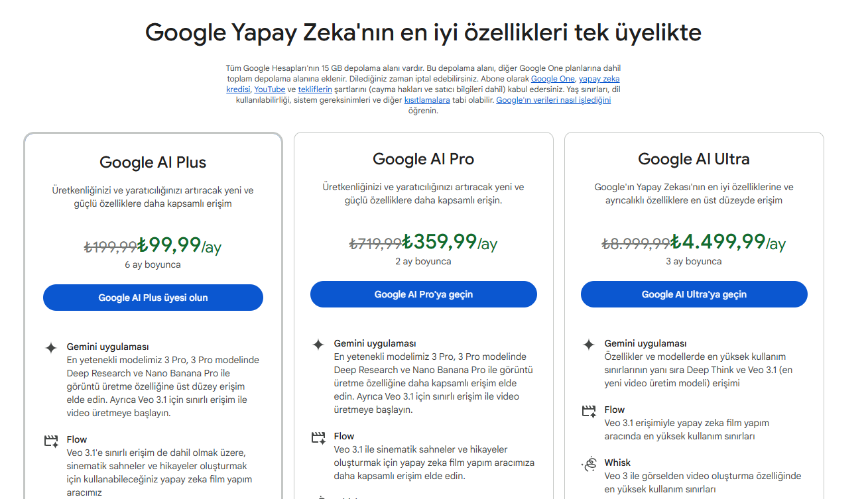This screenshot has width=868, height=499.
Task: Select the Google AI Pro plan title
Action: tap(423, 159)
